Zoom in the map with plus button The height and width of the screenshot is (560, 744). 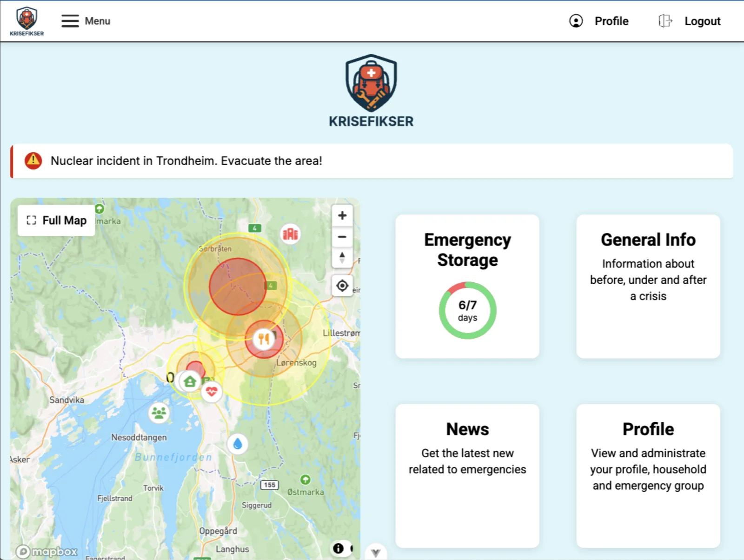pos(342,216)
